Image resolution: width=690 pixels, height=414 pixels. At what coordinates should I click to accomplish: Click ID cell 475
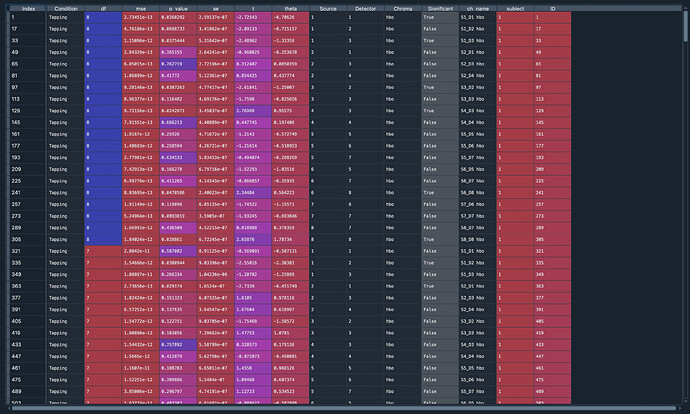pos(552,380)
